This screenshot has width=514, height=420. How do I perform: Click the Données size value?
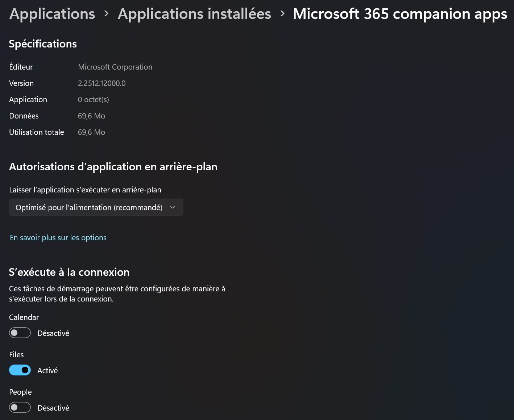point(91,116)
